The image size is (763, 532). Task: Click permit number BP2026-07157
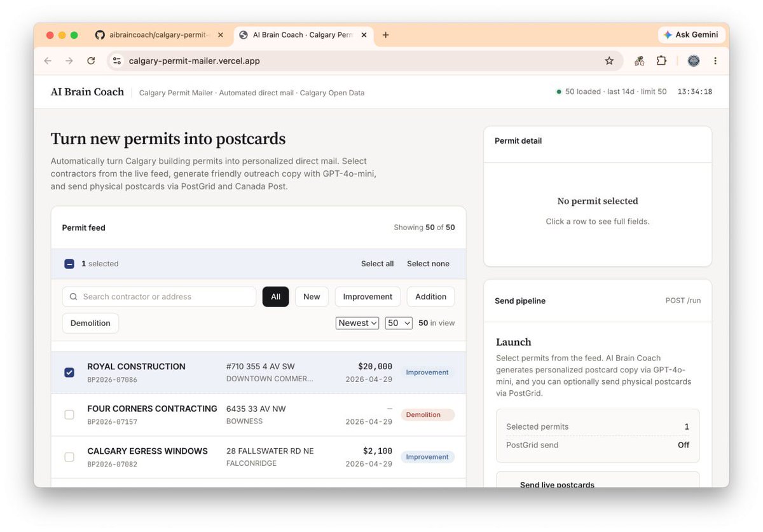tap(112, 422)
